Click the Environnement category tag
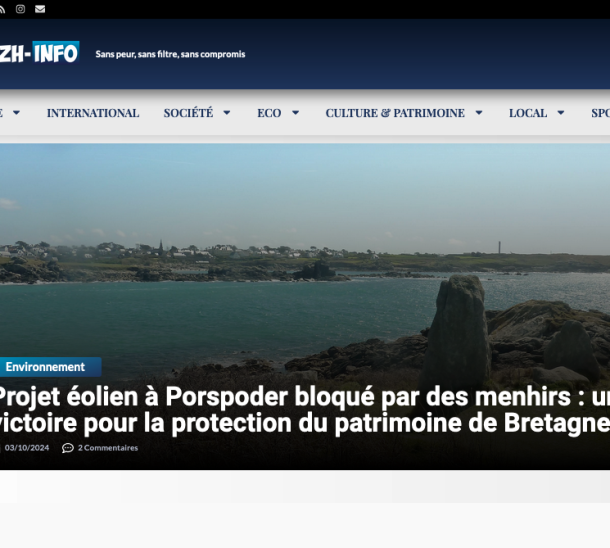This screenshot has height=548, width=610. [50, 367]
